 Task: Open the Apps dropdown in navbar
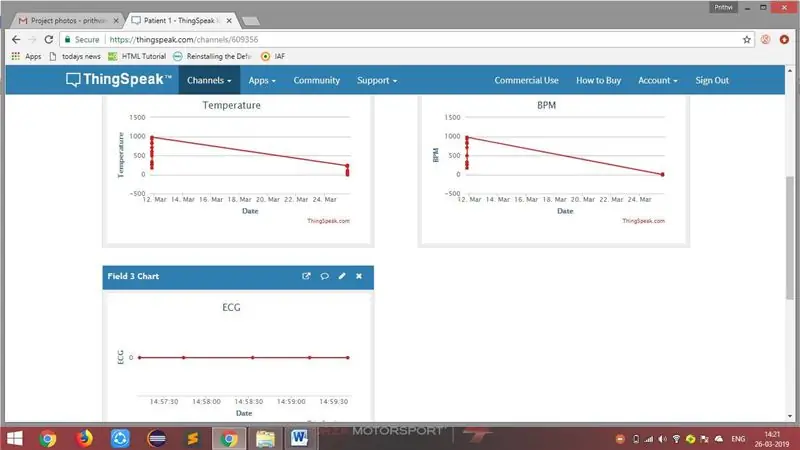[262, 80]
